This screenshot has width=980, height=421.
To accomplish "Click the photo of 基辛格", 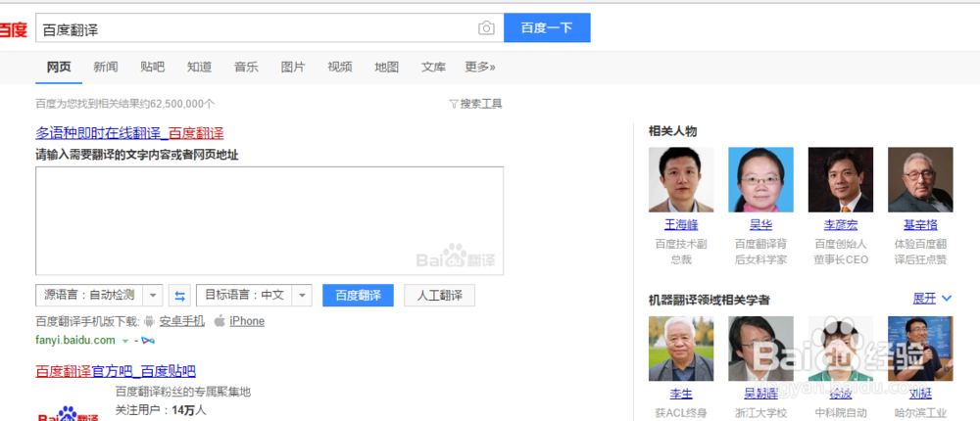I will (920, 180).
